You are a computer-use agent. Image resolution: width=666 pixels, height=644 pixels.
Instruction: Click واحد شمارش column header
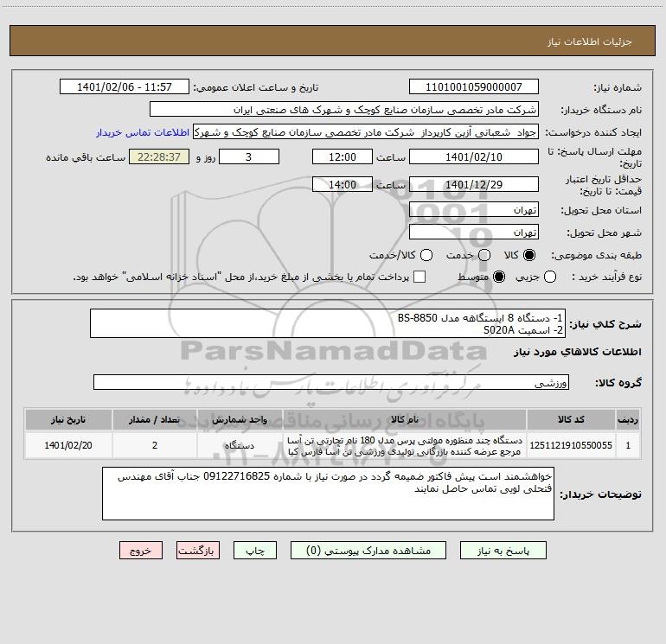[240, 419]
